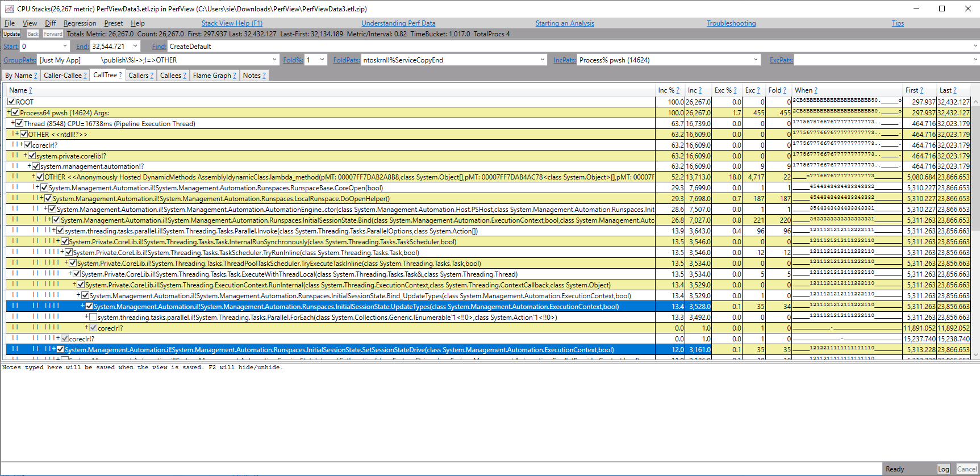Viewport: 980px width, 476px height.
Task: Open the Regression menu
Action: 80,23
